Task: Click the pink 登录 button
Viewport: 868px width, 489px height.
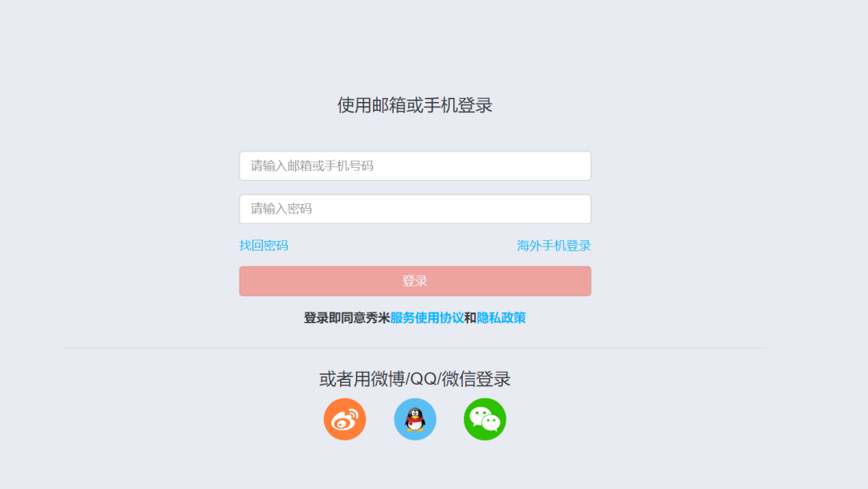Action: tap(415, 281)
